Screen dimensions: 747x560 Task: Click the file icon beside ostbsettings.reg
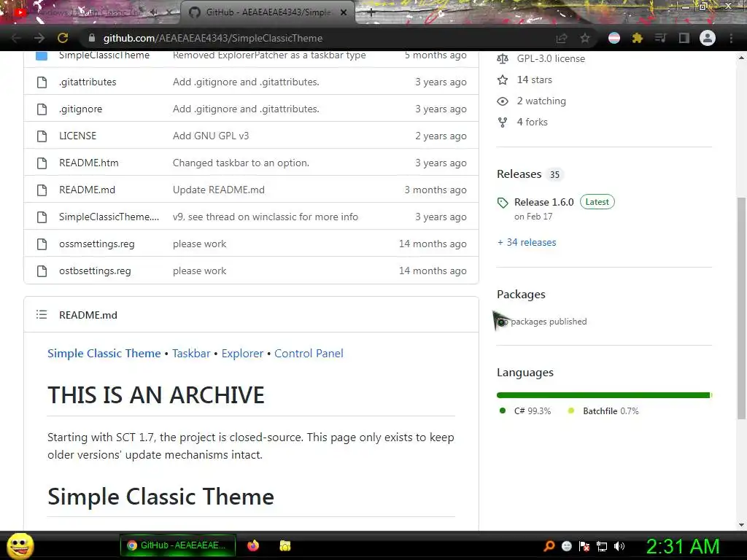coord(42,271)
